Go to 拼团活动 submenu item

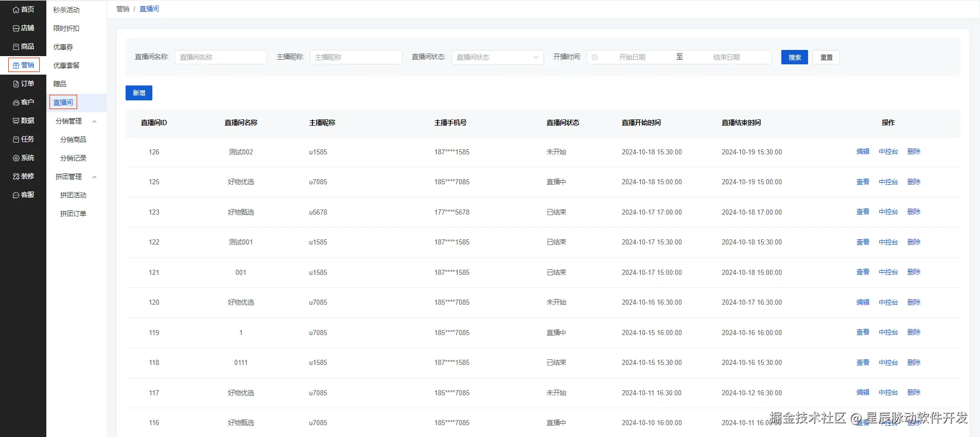point(73,195)
